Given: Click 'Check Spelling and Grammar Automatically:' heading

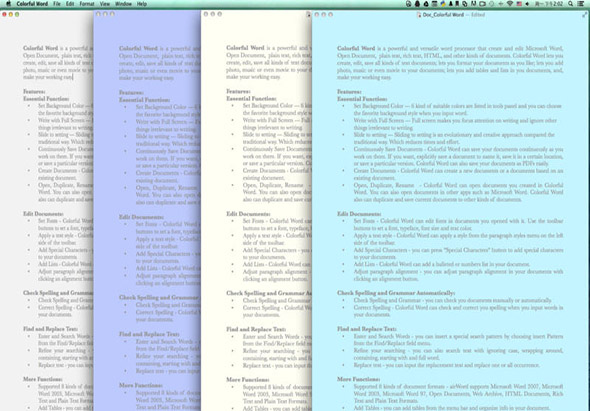Looking at the screenshot, I should [396, 293].
